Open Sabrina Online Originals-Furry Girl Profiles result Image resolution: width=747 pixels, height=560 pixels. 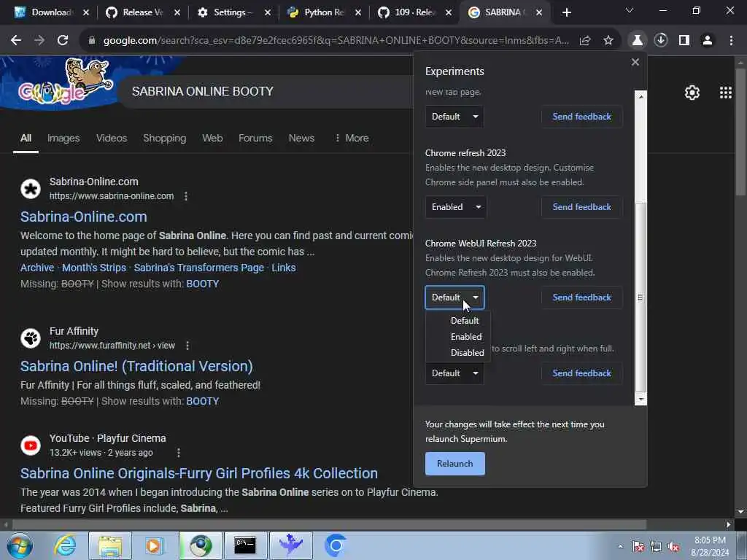pyautogui.click(x=198, y=473)
